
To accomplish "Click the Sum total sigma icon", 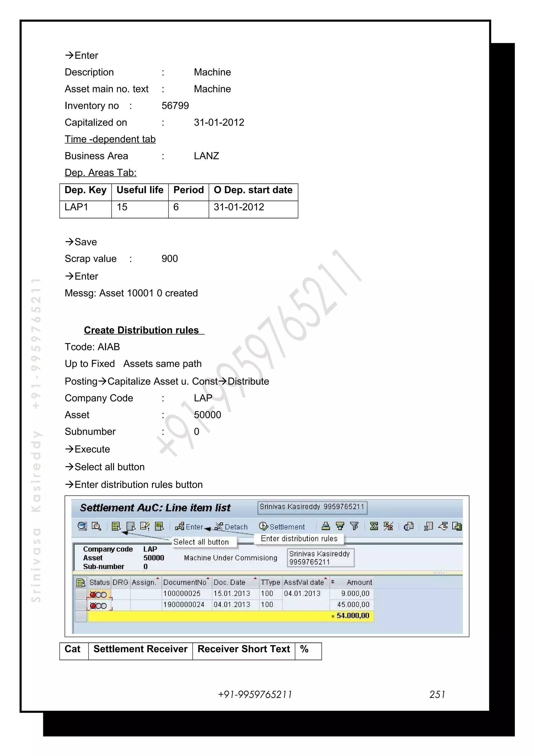I will (x=374, y=526).
